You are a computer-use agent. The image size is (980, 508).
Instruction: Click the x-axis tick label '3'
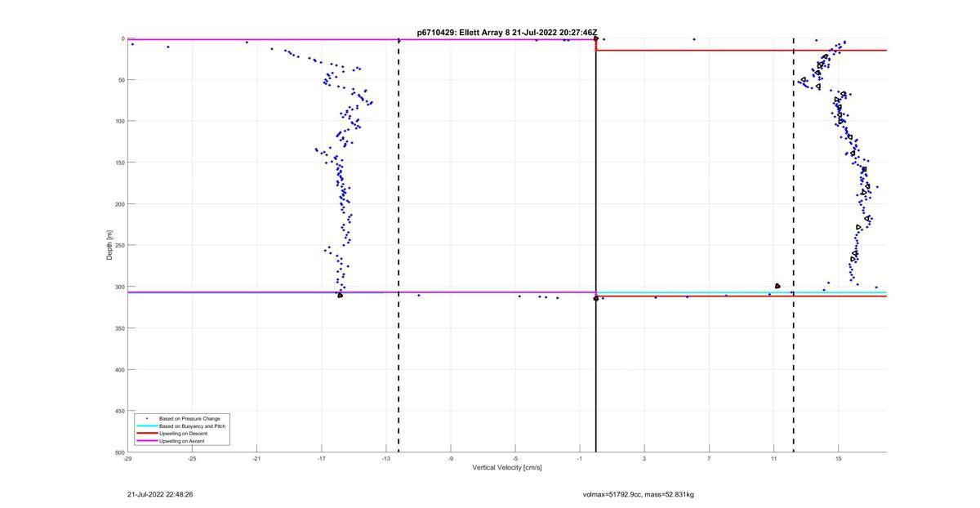(x=644, y=459)
